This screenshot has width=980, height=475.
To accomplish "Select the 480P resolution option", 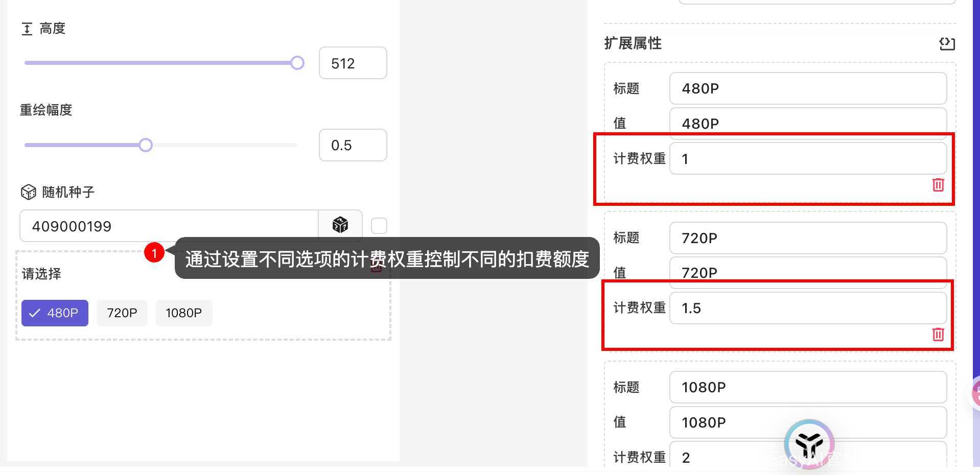I will (x=55, y=313).
